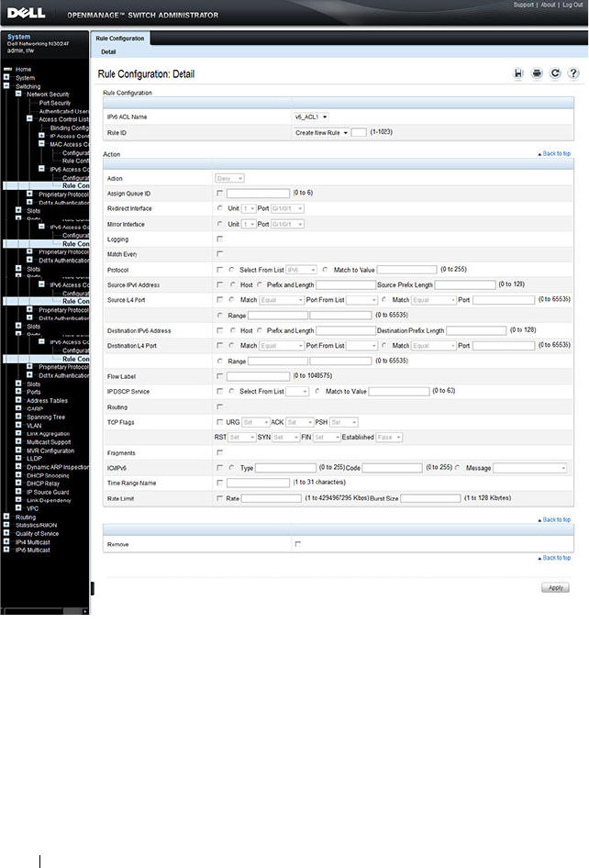Open LLDP in the navigation tree
Screen dimensions: 589x868
pyautogui.click(x=34, y=459)
